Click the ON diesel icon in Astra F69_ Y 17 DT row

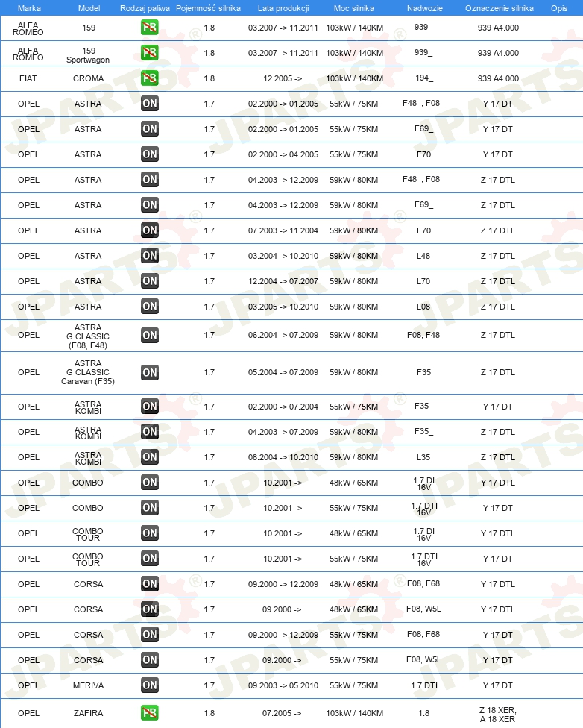pos(149,128)
